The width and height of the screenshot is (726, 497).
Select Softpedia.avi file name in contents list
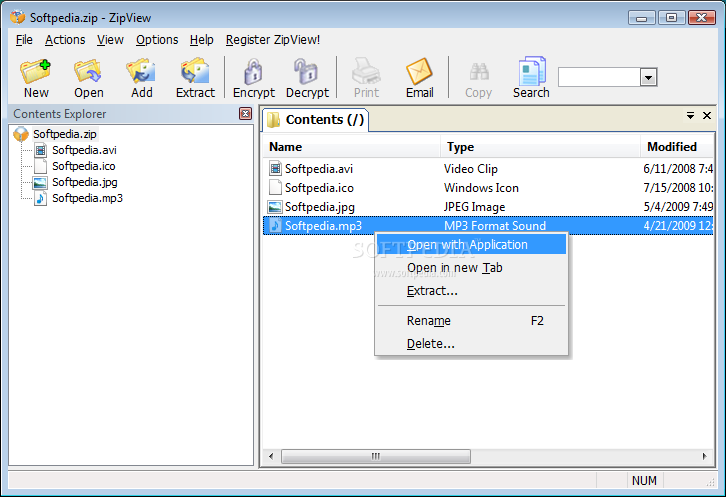(319, 169)
